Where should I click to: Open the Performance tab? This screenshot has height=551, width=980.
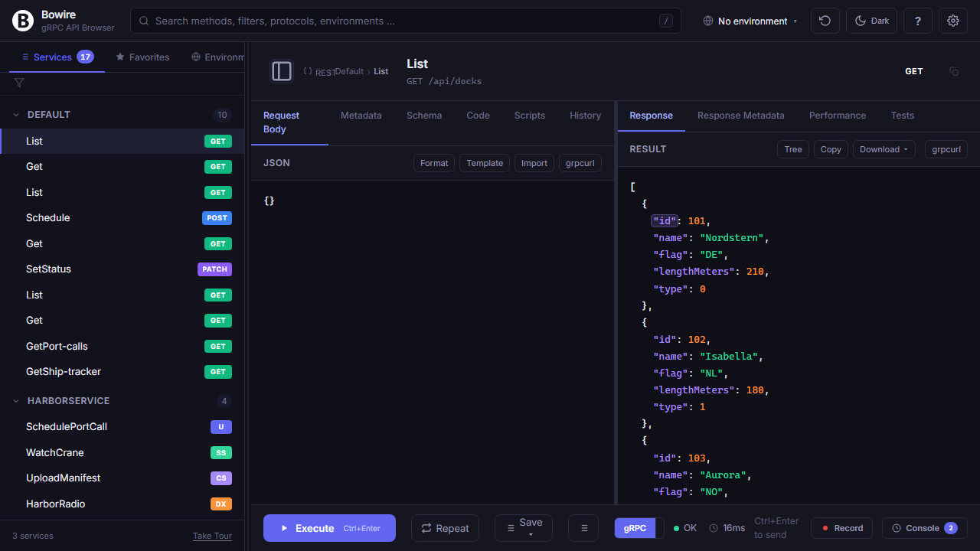(x=838, y=116)
